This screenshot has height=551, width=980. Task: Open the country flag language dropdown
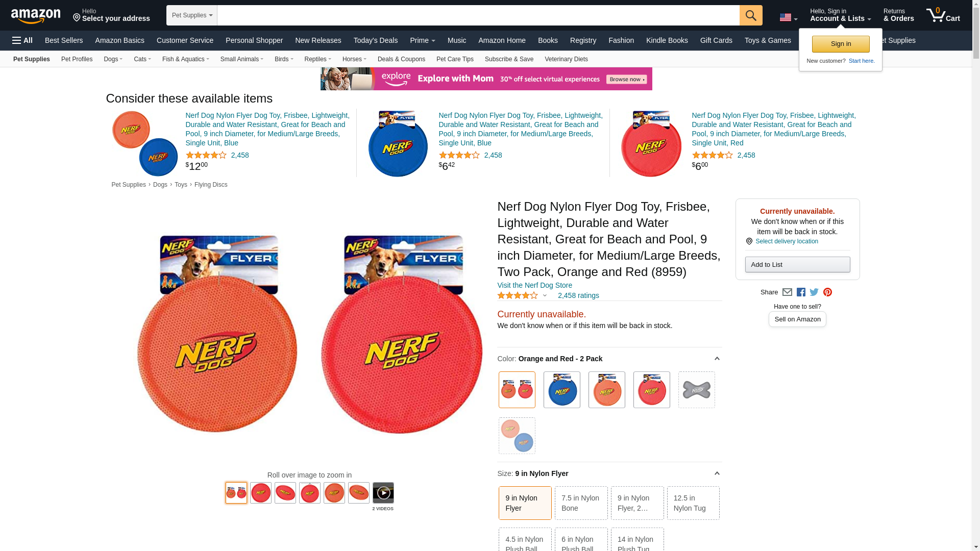click(x=788, y=18)
